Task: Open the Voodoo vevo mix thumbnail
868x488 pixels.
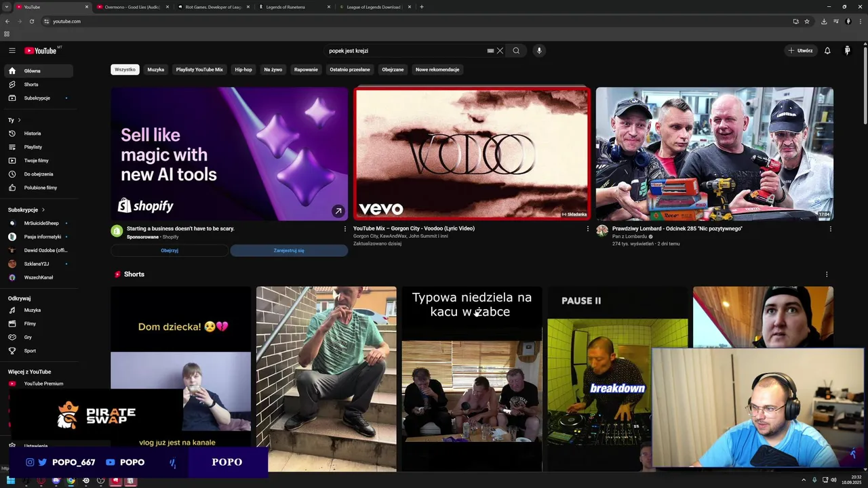Action: coord(472,154)
